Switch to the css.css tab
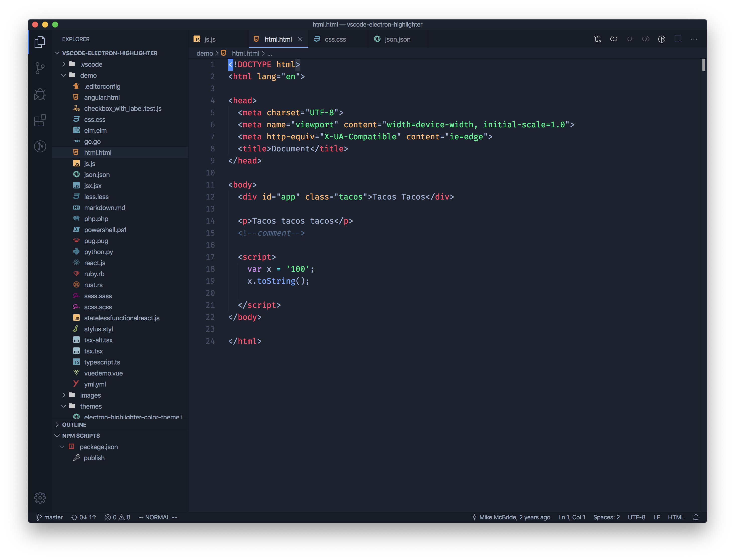735x560 pixels. 335,39
